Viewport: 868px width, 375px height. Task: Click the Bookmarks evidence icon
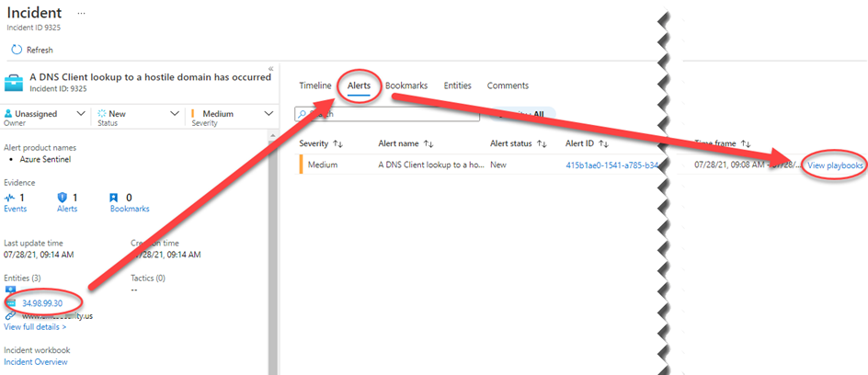114,198
